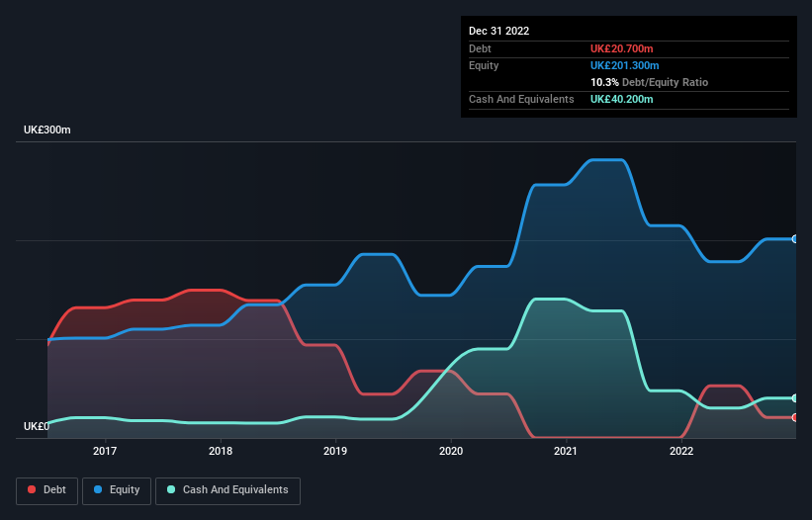Toggle the Debt legend button
This screenshot has height=520, width=812.
tap(47, 490)
